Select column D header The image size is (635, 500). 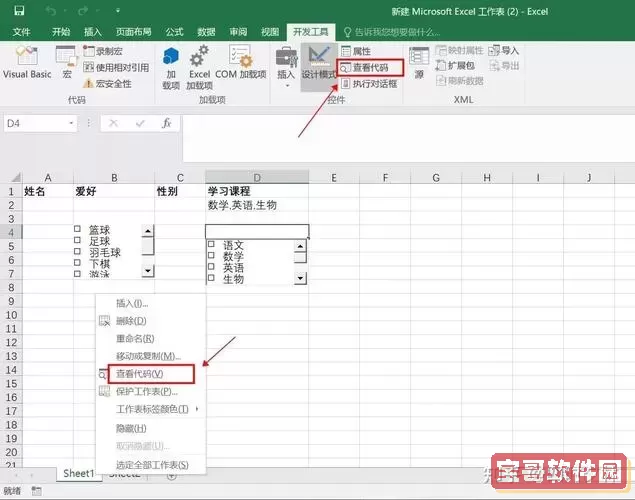[257, 177]
